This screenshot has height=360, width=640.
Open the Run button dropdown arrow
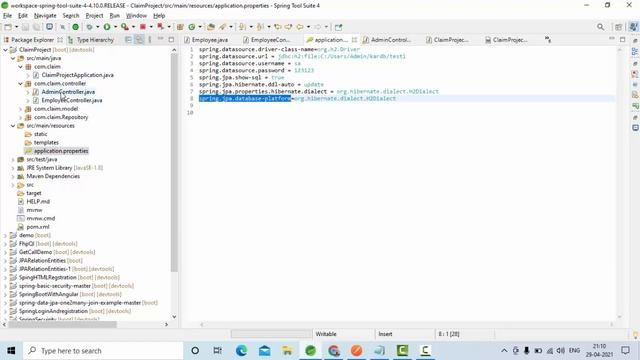[115, 27]
